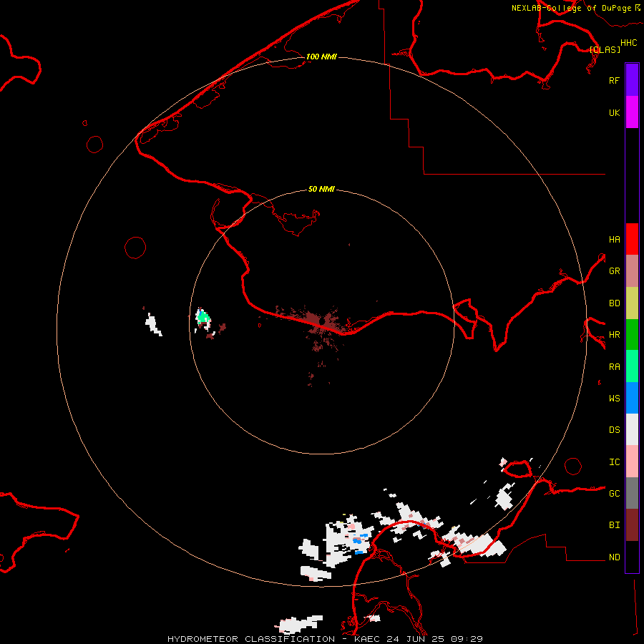Click the 'RF' legend label

click(614, 80)
